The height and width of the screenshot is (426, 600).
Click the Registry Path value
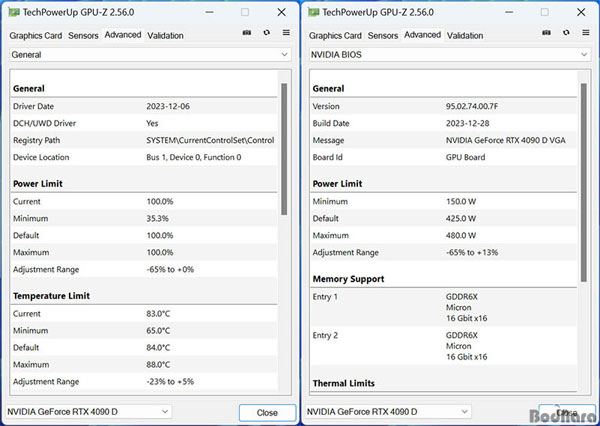pos(210,140)
